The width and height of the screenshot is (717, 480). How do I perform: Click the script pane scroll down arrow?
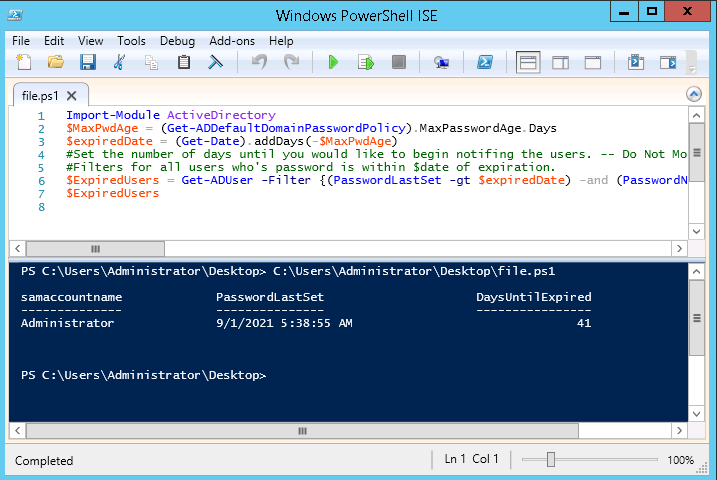(x=696, y=231)
